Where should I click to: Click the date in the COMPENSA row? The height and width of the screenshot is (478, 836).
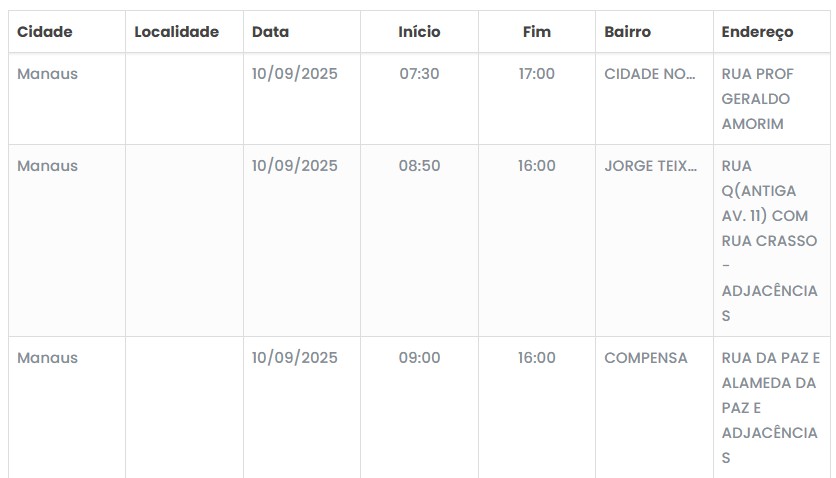295,358
